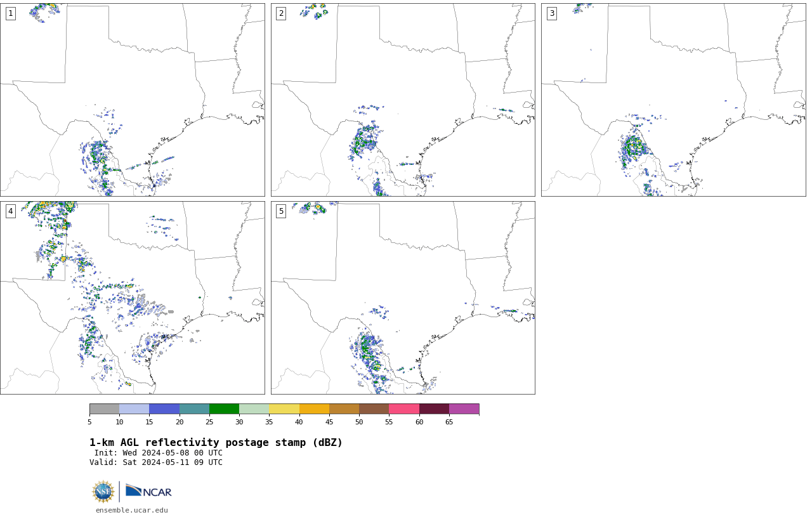Click the brown 50-55 dBZ swatch

(374, 409)
